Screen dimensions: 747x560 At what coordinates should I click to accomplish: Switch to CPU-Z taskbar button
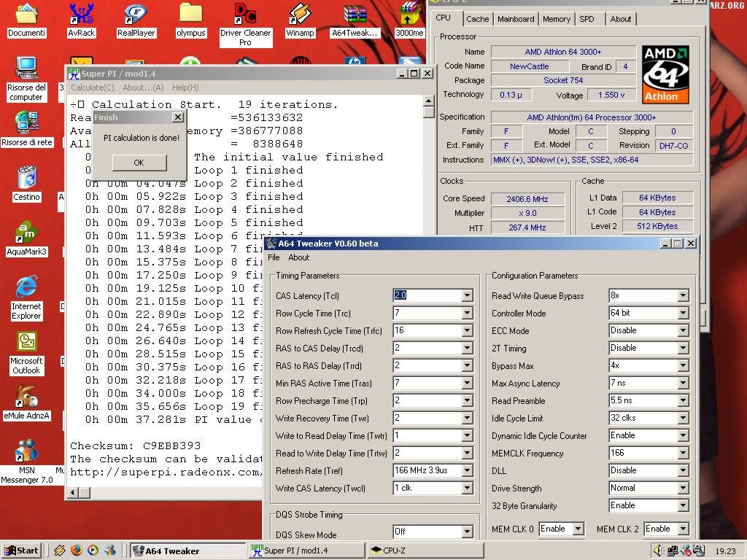tap(425, 551)
